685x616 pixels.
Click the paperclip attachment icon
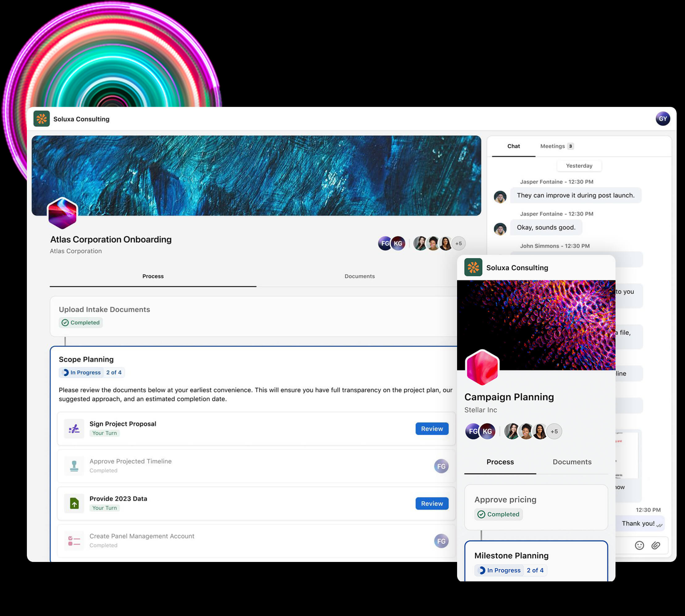click(x=656, y=545)
